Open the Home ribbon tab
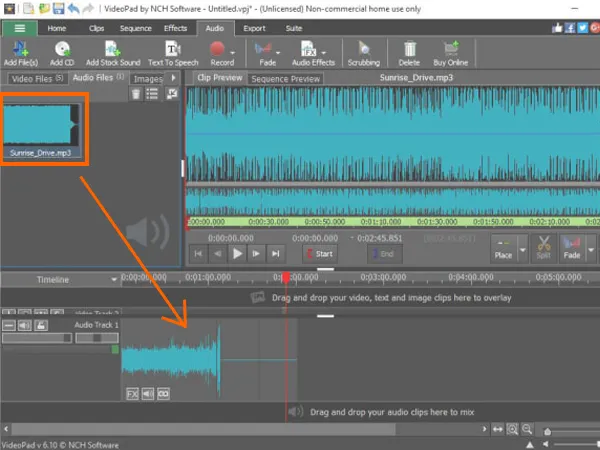This screenshot has height=450, width=600. (x=57, y=28)
